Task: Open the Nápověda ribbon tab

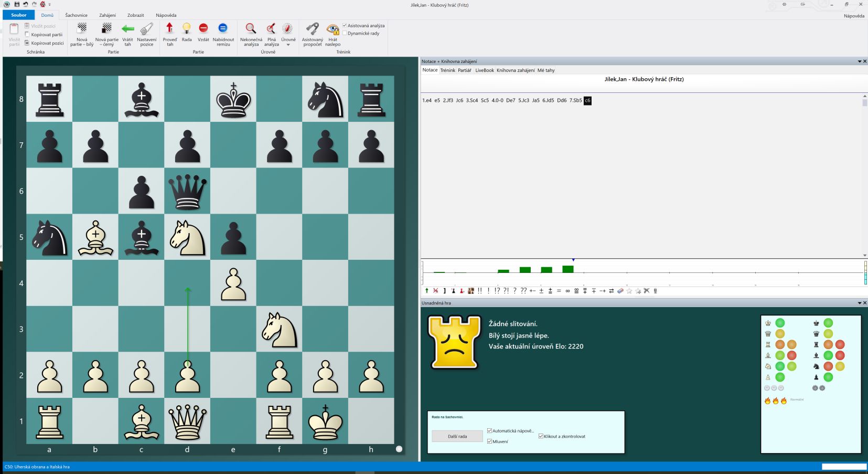Action: tap(166, 15)
